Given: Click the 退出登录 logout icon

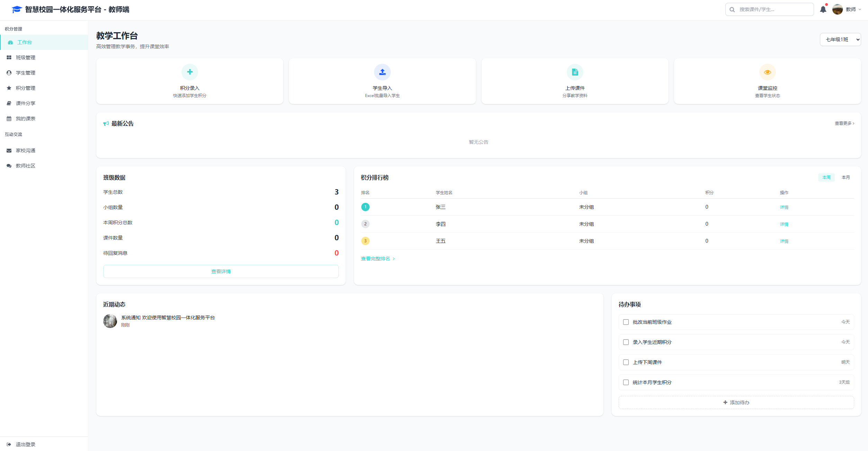Looking at the screenshot, I should point(9,444).
